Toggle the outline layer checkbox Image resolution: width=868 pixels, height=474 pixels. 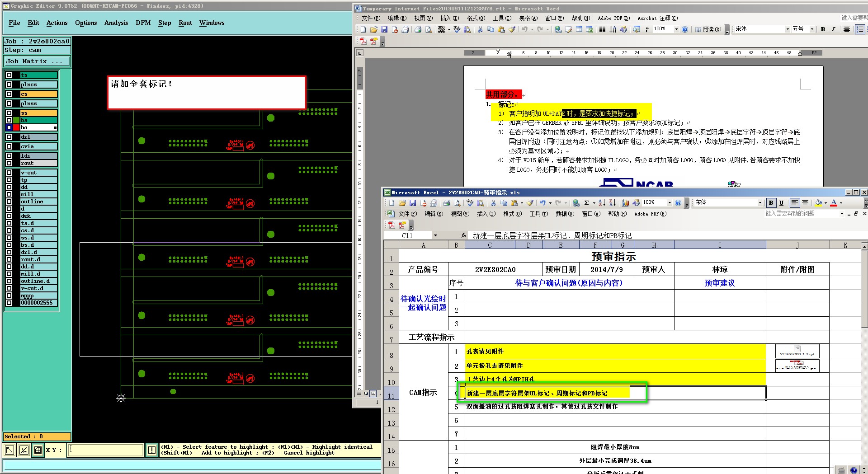[x=9, y=202]
